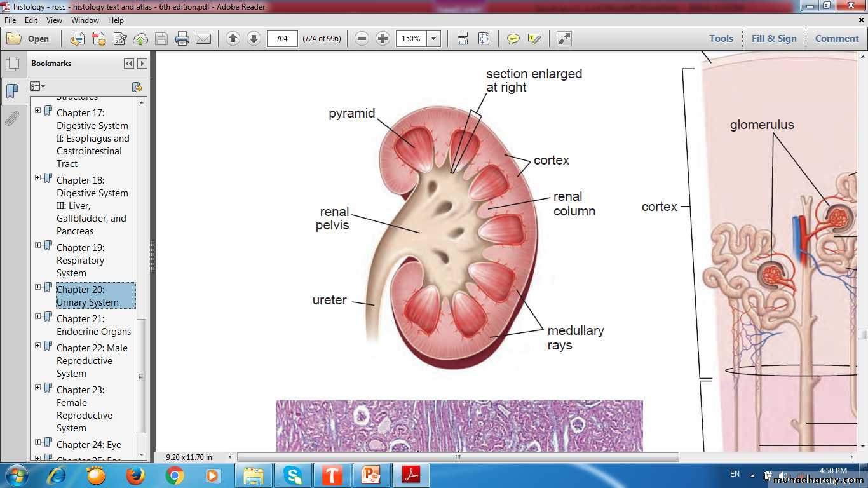Click the Send email envelope icon

(x=203, y=39)
